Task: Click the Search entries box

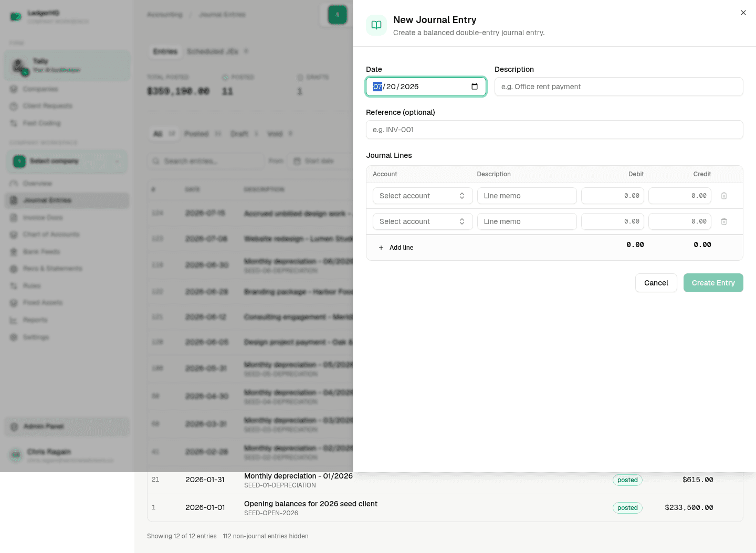Action: click(x=206, y=161)
